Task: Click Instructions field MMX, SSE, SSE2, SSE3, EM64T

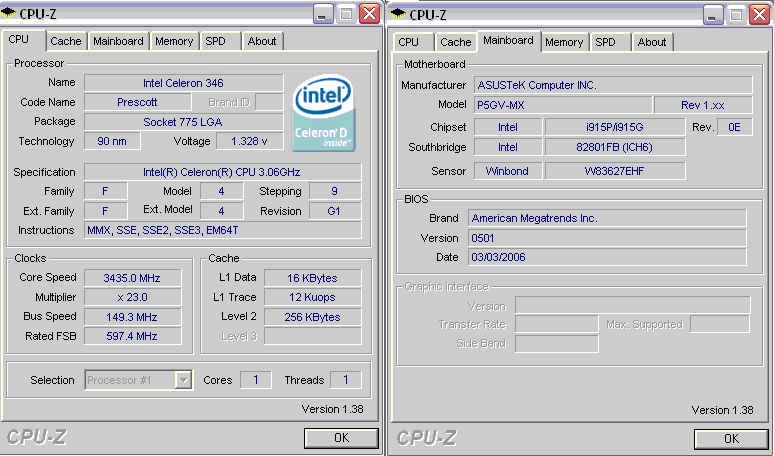Action: pyautogui.click(x=223, y=230)
